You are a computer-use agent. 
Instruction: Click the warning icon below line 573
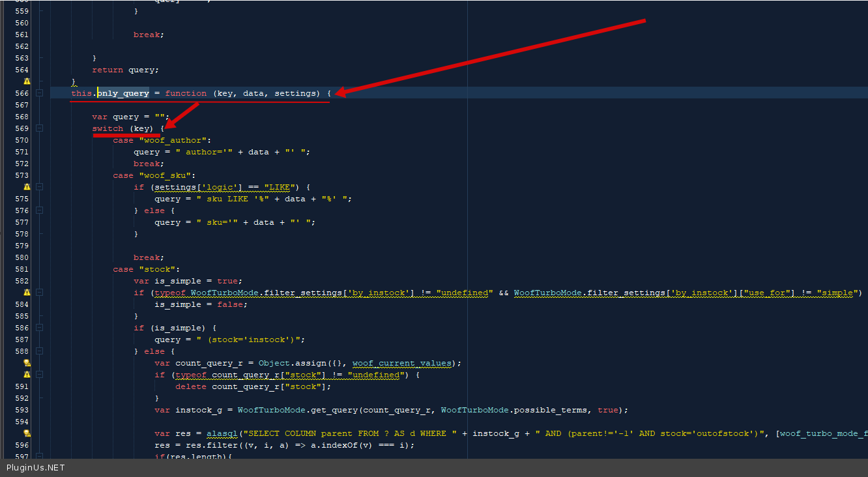27,187
